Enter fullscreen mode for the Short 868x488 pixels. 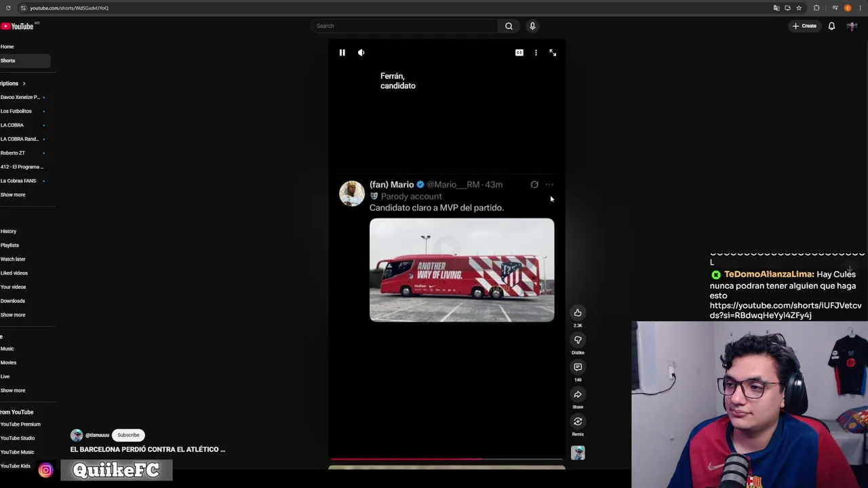click(x=553, y=52)
